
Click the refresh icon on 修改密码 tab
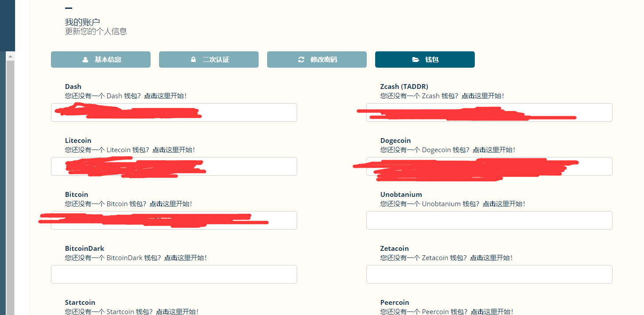click(301, 60)
